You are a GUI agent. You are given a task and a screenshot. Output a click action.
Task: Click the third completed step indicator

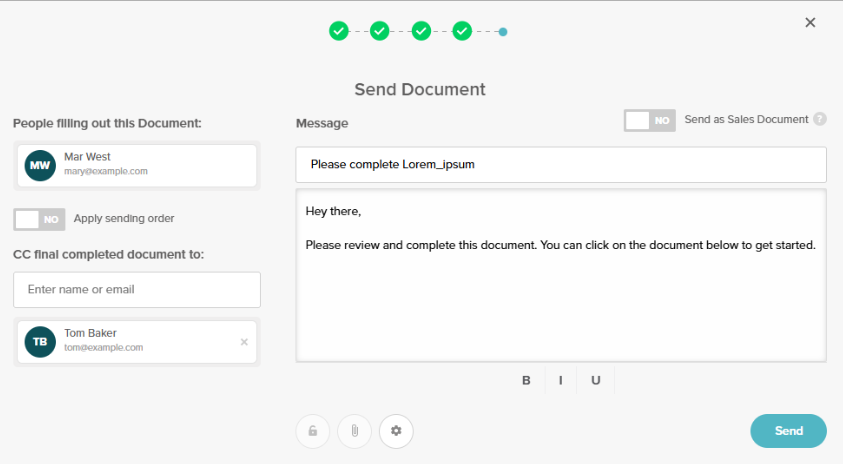pos(421,31)
